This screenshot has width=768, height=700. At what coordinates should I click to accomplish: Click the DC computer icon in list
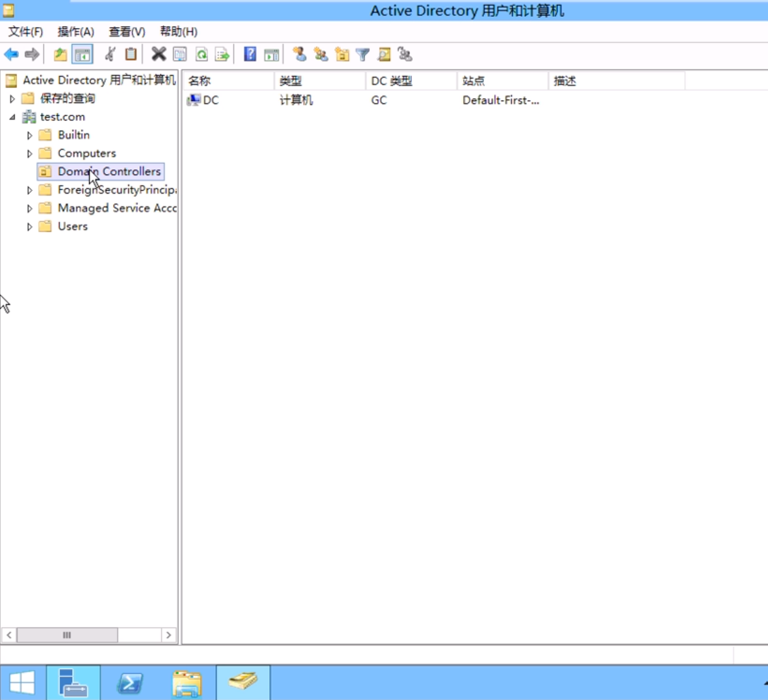[194, 101]
